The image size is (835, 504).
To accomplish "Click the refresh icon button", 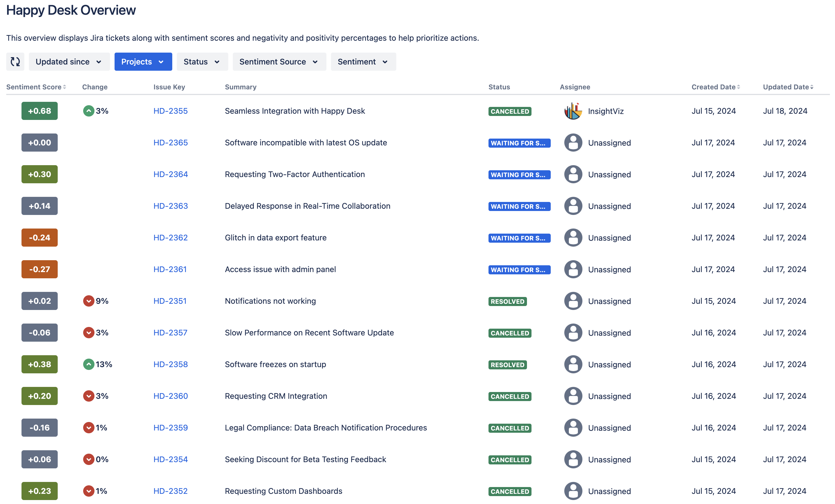I will click(x=15, y=62).
